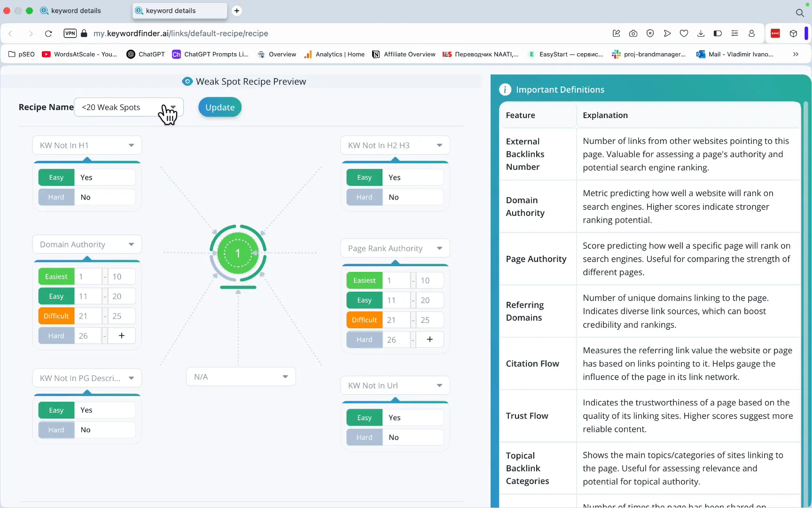Open the Recipe Name dropdown
The image size is (812, 508).
point(129,107)
